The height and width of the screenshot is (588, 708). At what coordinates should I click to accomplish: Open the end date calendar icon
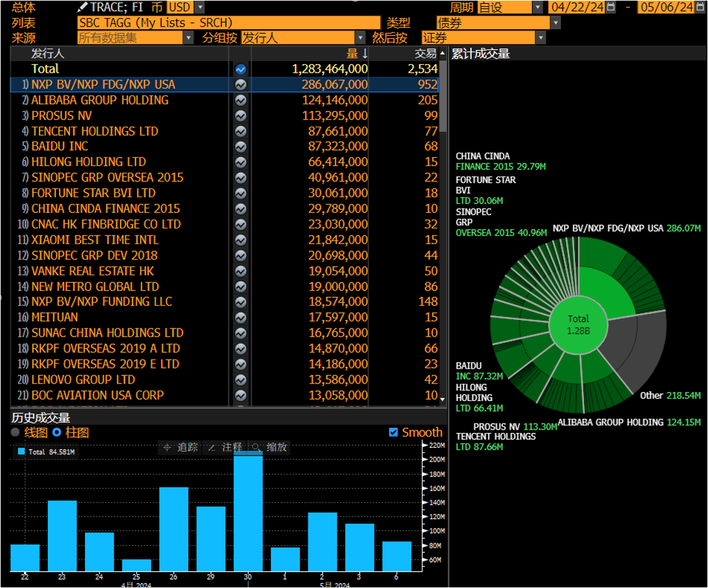(700, 7)
